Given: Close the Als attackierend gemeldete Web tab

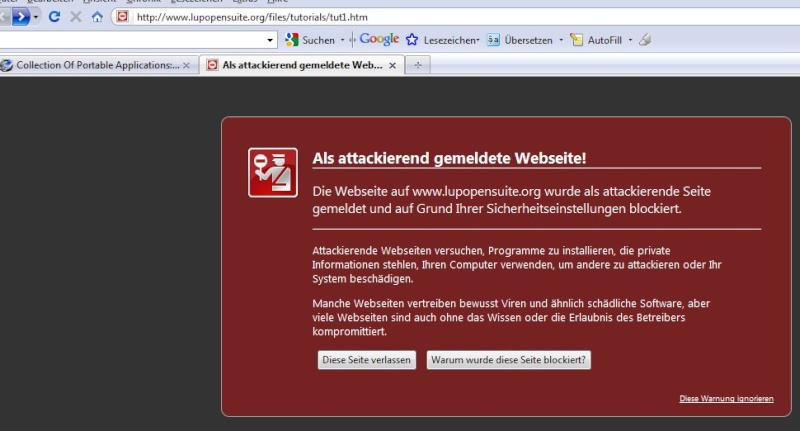Looking at the screenshot, I should click(392, 65).
